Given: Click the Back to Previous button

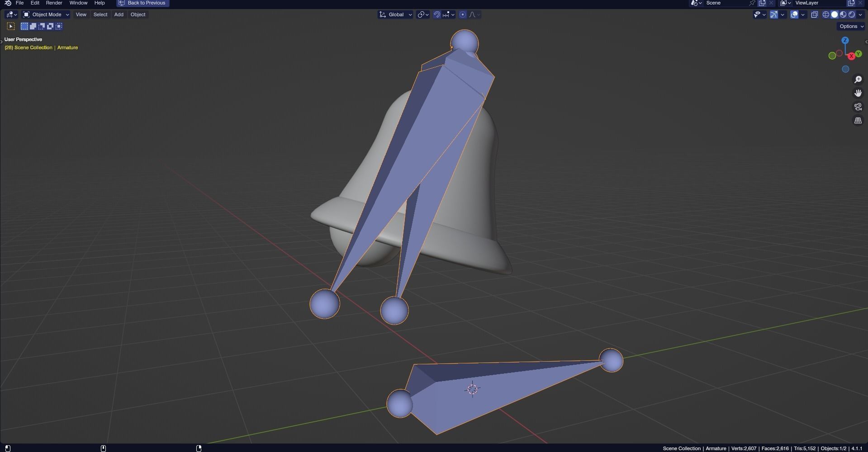Looking at the screenshot, I should click(x=143, y=3).
